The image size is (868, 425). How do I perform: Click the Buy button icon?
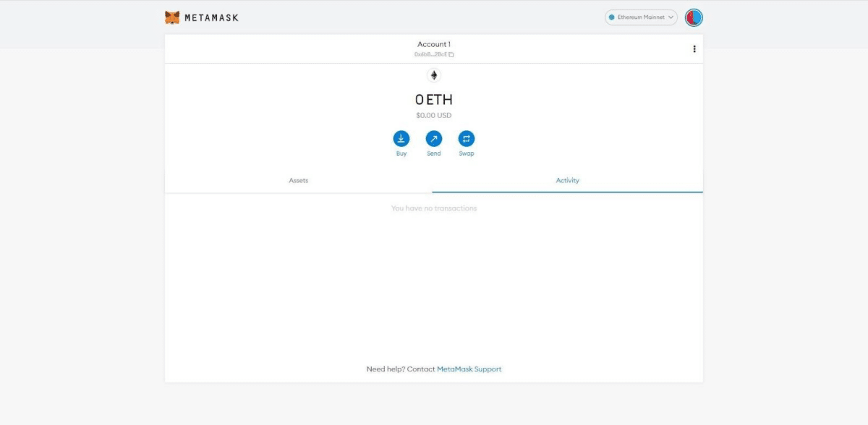401,138
